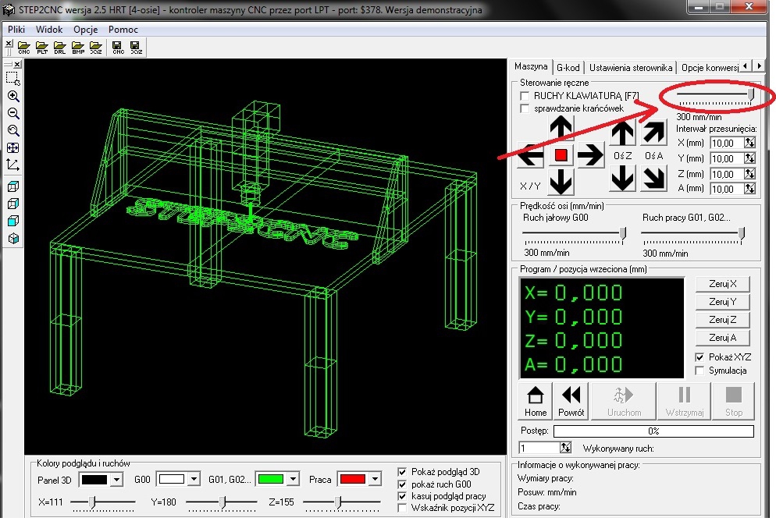Select the pan view tool
Screen dimensions: 776x532
click(x=12, y=148)
